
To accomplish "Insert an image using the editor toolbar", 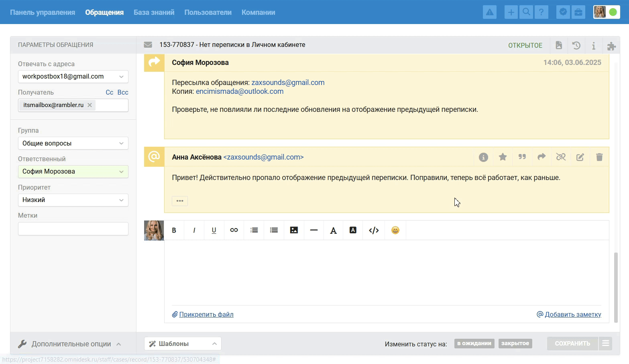I will coord(294,230).
